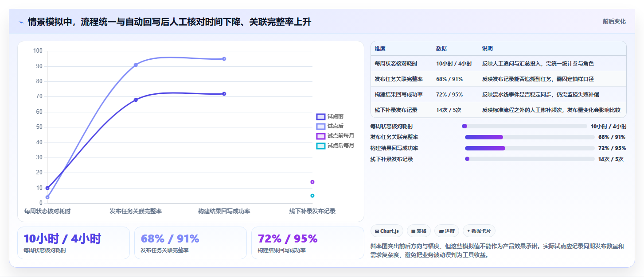
Task: Click the 前后变化 label in the header
Action: coord(614,21)
